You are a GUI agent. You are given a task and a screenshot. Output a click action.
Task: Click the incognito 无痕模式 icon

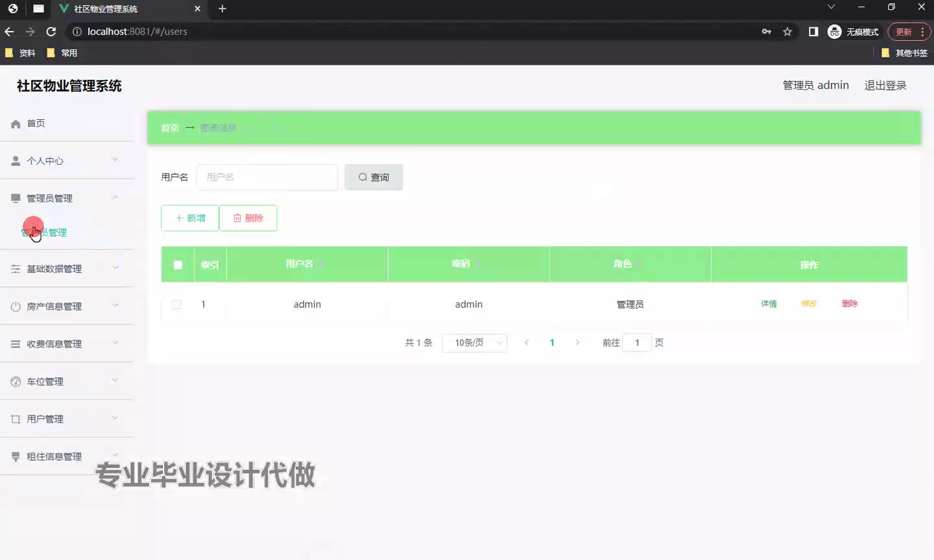coord(835,31)
